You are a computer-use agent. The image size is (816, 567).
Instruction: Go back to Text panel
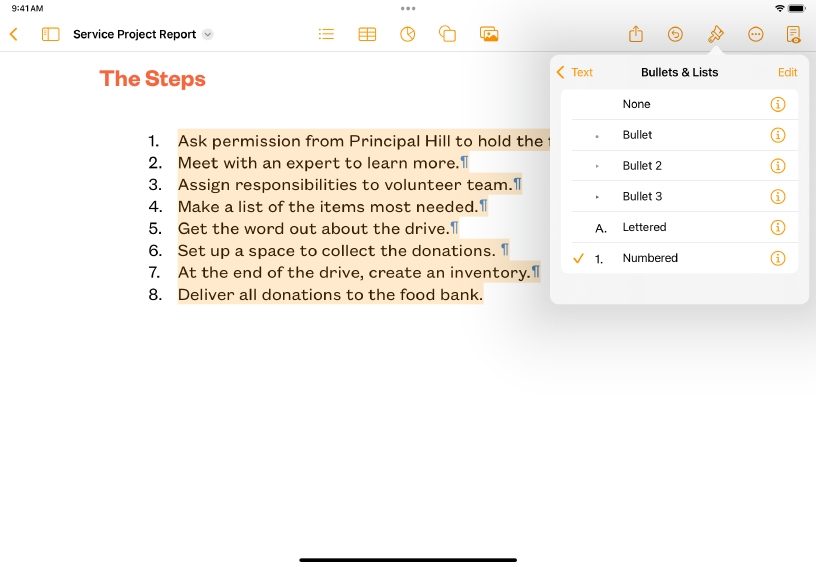575,72
